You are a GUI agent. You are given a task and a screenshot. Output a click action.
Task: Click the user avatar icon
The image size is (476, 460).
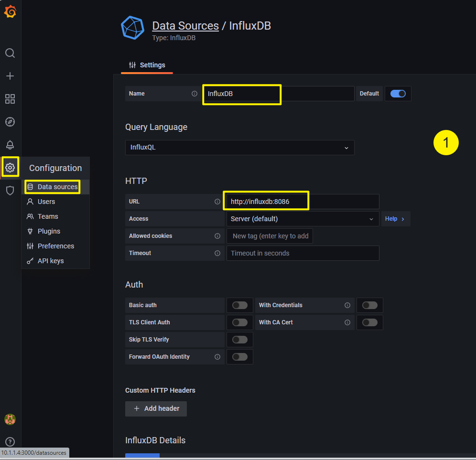(10, 419)
